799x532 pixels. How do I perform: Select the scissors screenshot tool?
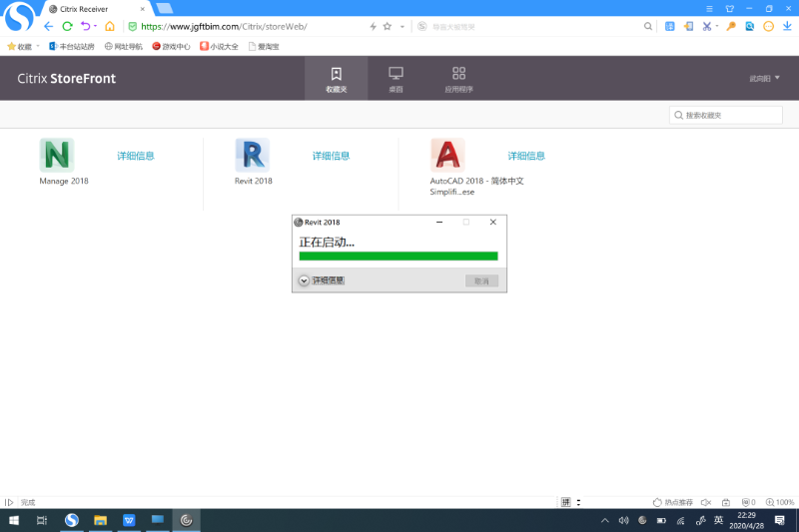707,27
